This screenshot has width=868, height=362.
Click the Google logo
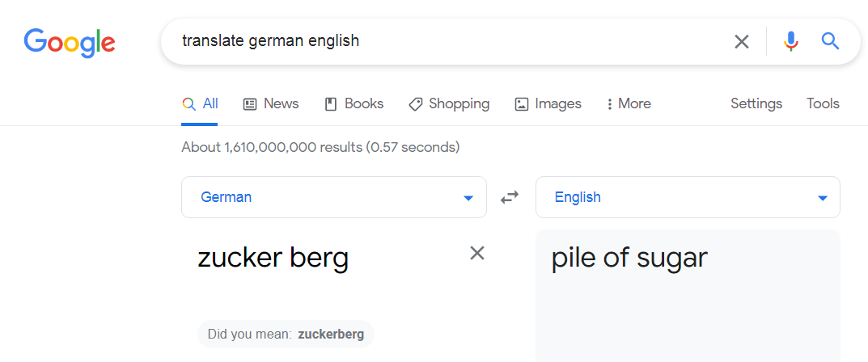[70, 44]
